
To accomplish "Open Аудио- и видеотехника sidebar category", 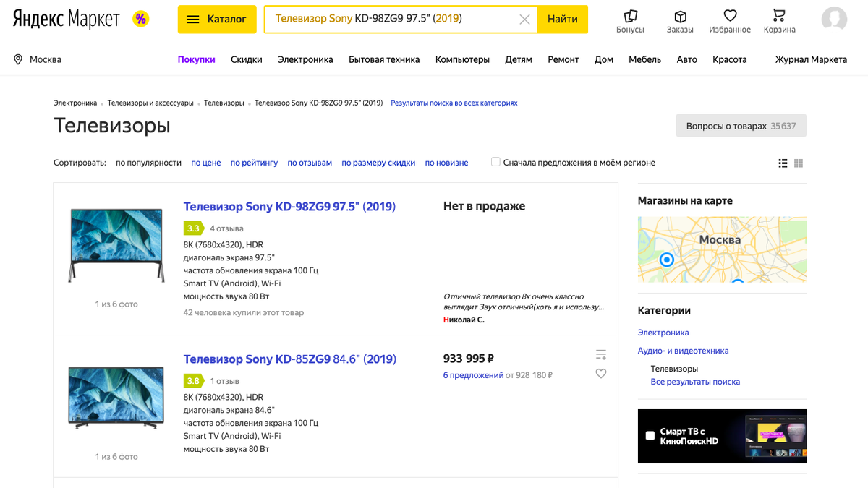I will coord(683,351).
